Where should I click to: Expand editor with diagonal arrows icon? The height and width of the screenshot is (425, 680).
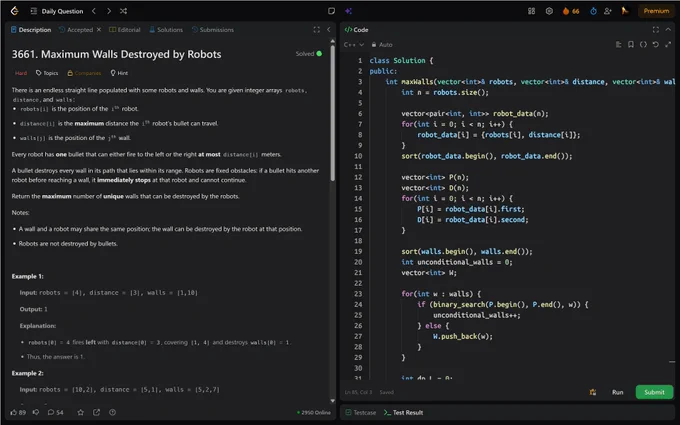[x=668, y=44]
